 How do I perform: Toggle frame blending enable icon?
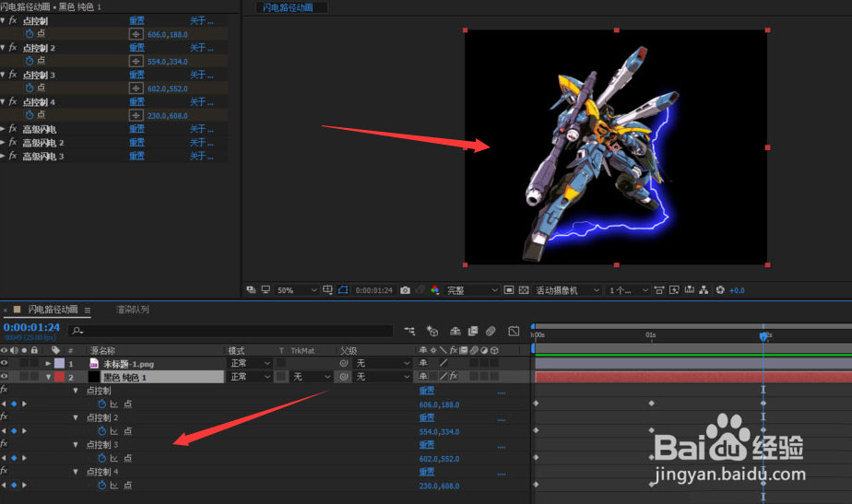pyautogui.click(x=473, y=331)
